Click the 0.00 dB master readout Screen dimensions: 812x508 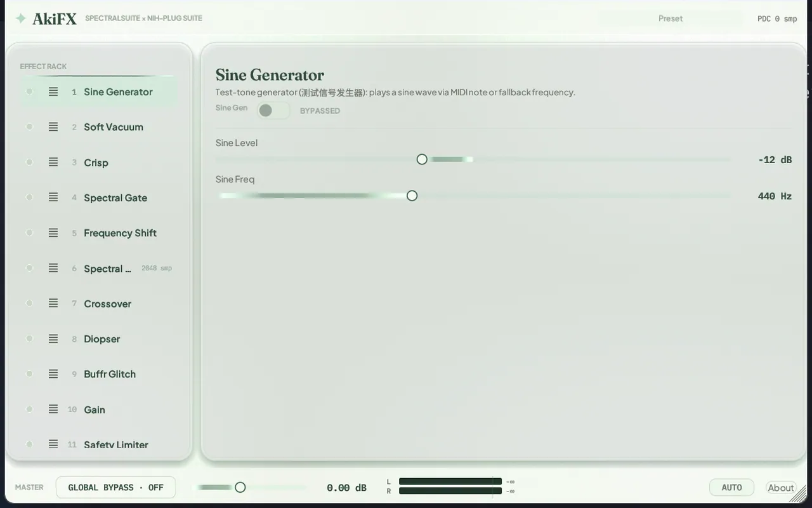(346, 488)
